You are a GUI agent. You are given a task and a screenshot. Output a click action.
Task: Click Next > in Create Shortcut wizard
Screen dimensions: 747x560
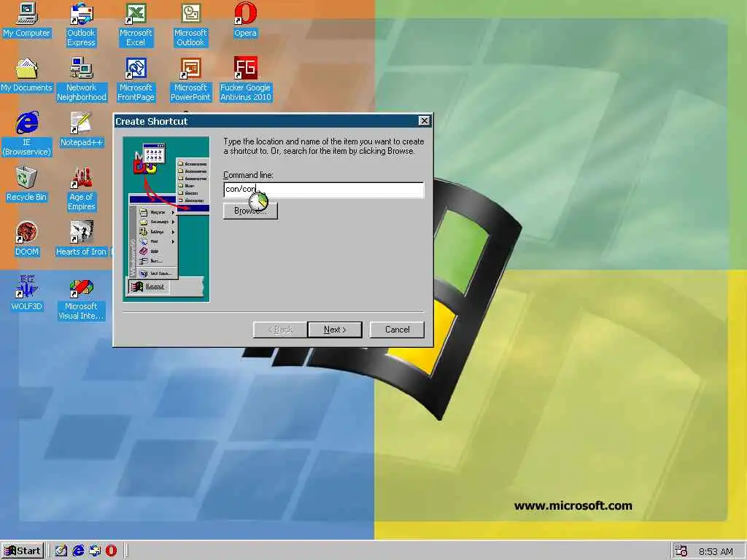click(335, 330)
